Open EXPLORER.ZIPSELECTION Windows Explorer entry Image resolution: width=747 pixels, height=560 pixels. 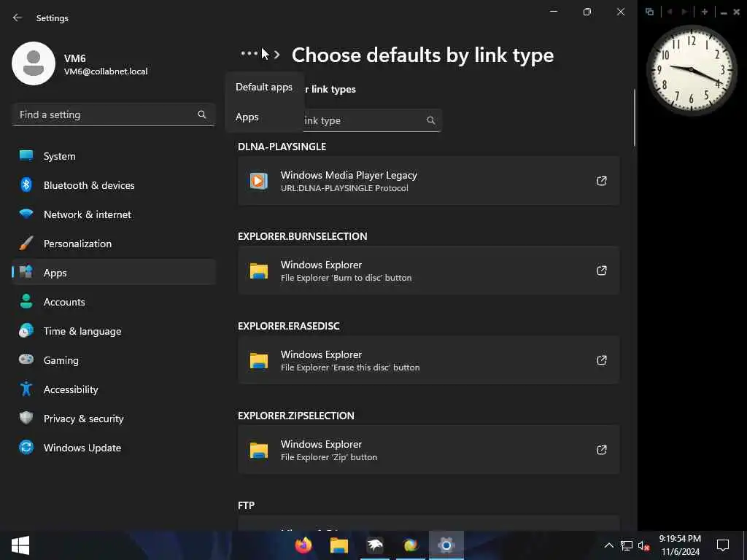pos(429,449)
